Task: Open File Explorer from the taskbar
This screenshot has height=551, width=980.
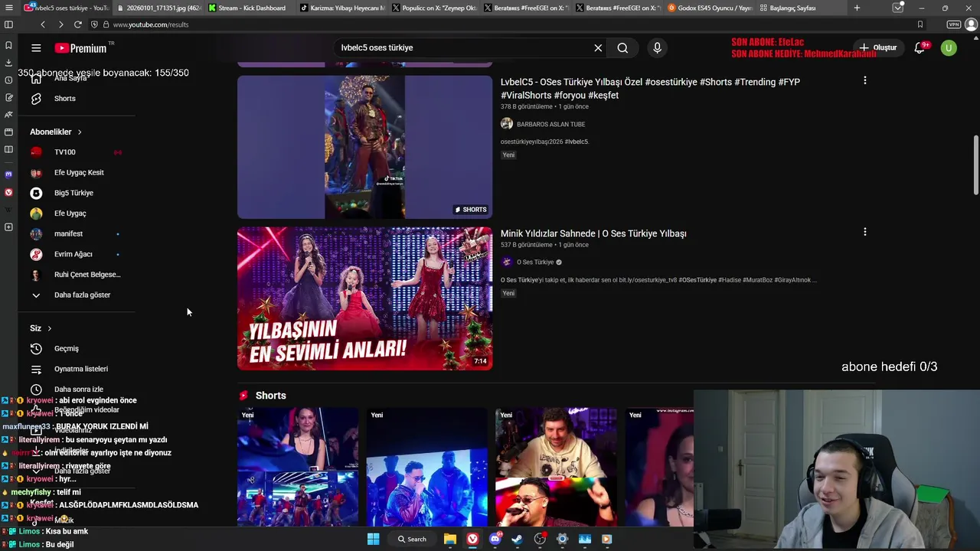Action: [450, 539]
